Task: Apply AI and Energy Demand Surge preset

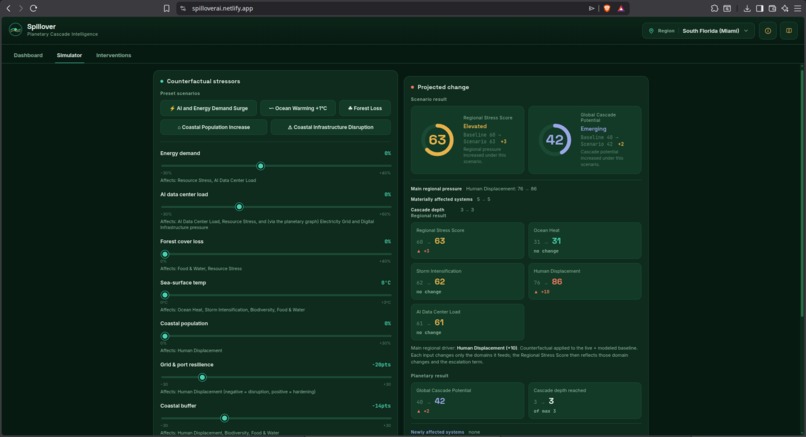Action: (209, 108)
